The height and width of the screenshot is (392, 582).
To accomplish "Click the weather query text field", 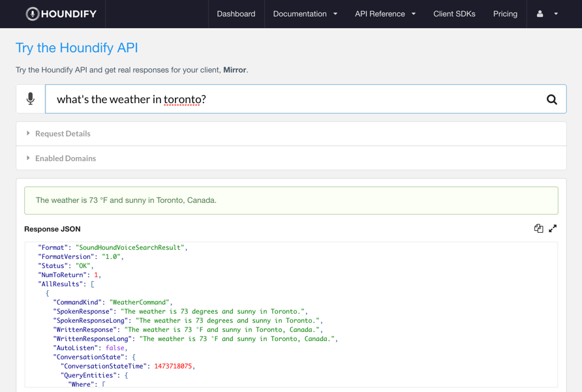I will [365, 99].
